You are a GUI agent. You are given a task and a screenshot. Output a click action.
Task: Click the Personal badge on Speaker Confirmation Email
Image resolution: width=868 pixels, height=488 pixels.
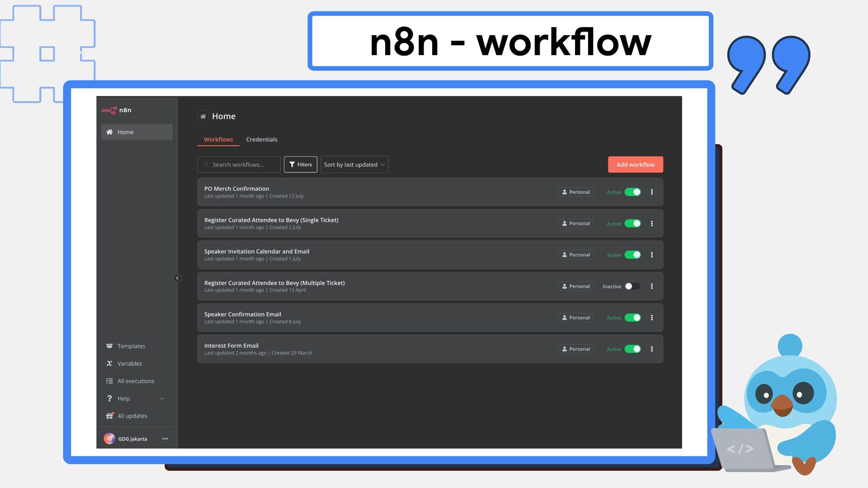click(x=576, y=318)
